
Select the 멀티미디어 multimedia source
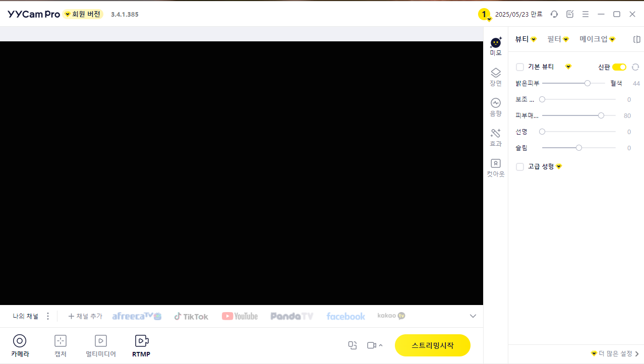pyautogui.click(x=101, y=346)
